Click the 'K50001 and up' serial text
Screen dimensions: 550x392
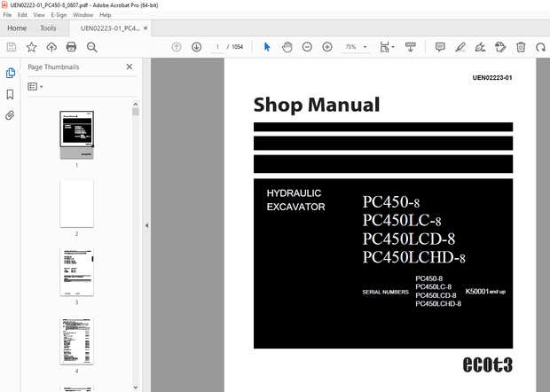pos(485,292)
